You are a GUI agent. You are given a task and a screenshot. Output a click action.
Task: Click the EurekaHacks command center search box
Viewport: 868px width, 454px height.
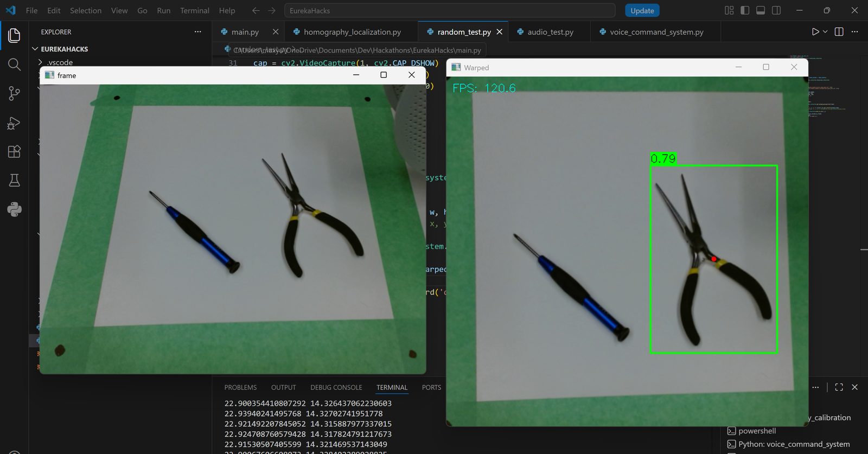pos(449,10)
